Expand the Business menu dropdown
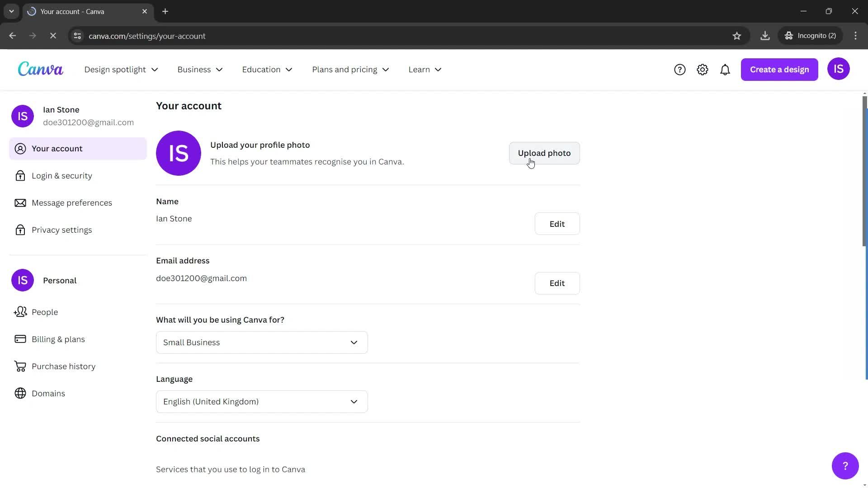 click(201, 70)
